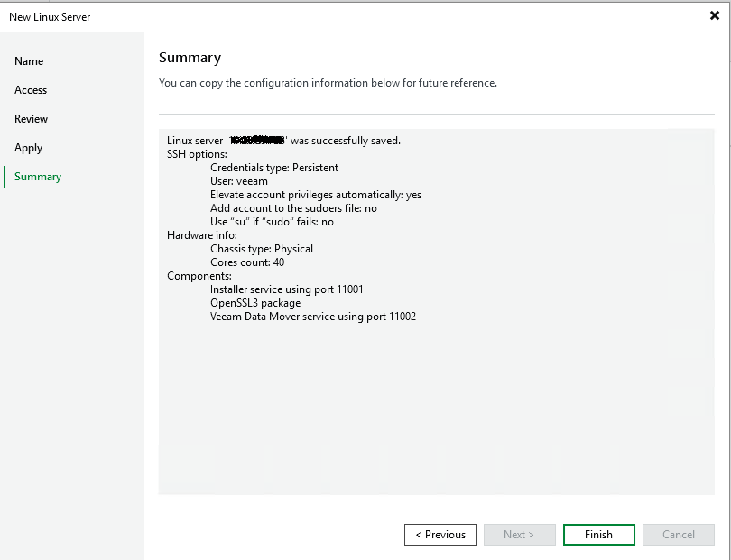This screenshot has height=560, width=731.
Task: Click the Summary step in sidebar
Action: click(x=38, y=177)
